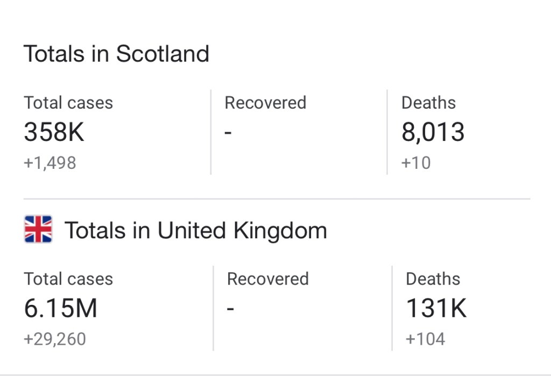
Task: Tap the dash under Scotland's Recovered
Action: (x=228, y=133)
